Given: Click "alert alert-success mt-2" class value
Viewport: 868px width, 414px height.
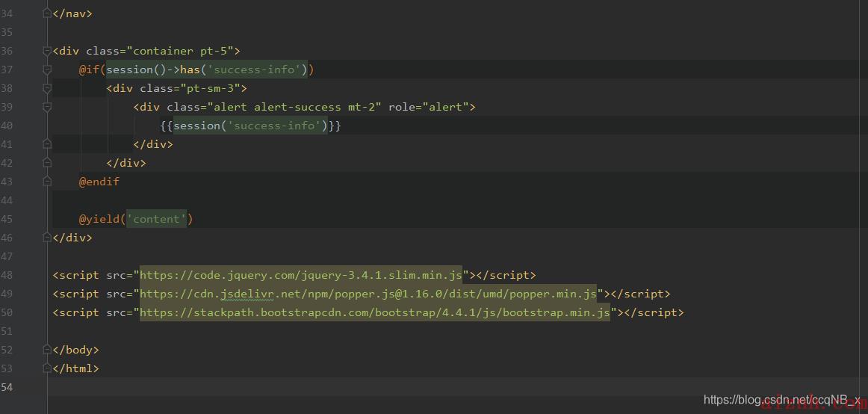Looking at the screenshot, I should [294, 107].
